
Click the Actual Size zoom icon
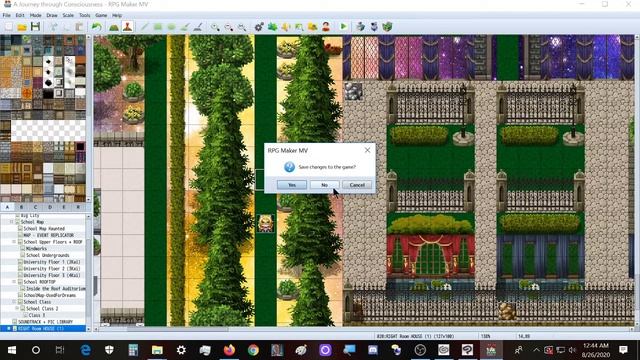click(242, 27)
